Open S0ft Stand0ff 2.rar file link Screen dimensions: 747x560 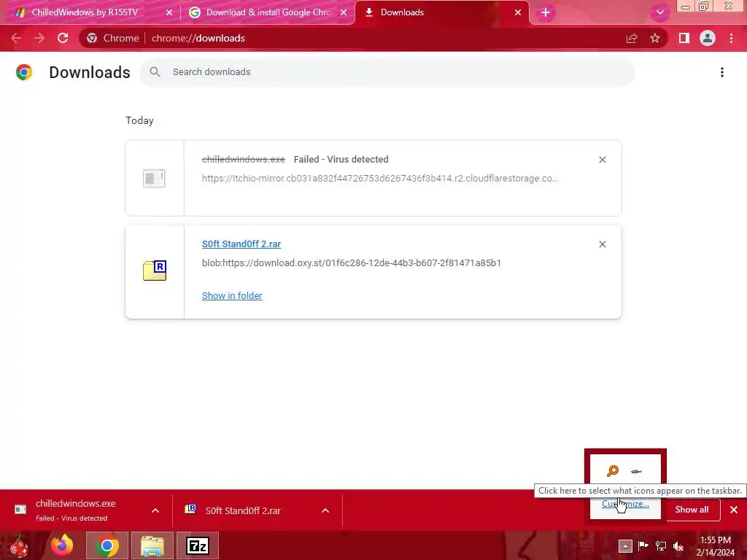241,244
